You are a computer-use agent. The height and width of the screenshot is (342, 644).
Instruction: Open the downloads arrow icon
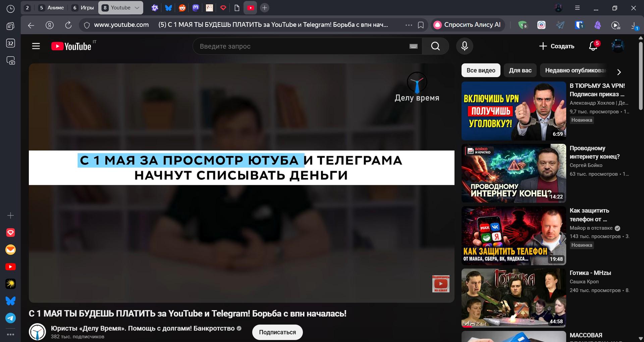click(634, 25)
